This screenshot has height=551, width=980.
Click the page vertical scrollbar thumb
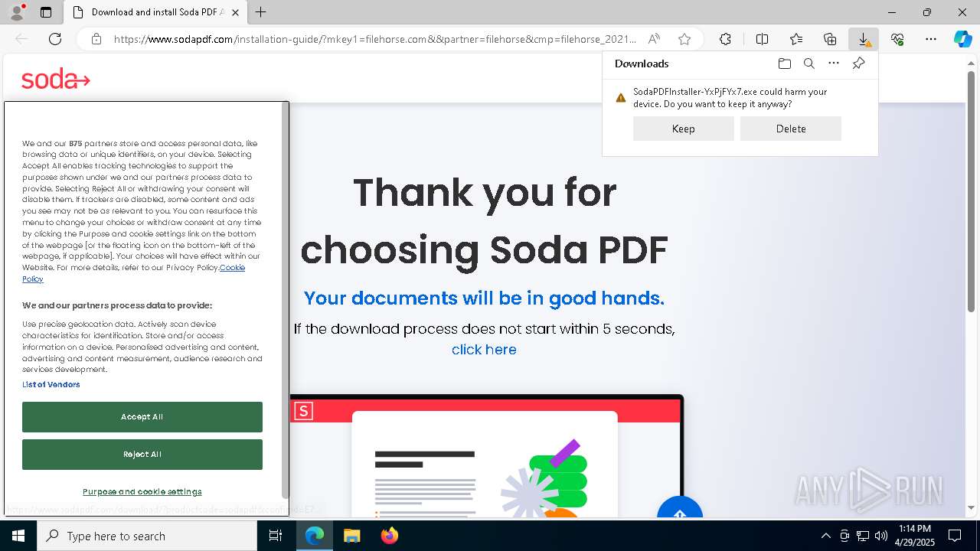(x=971, y=191)
